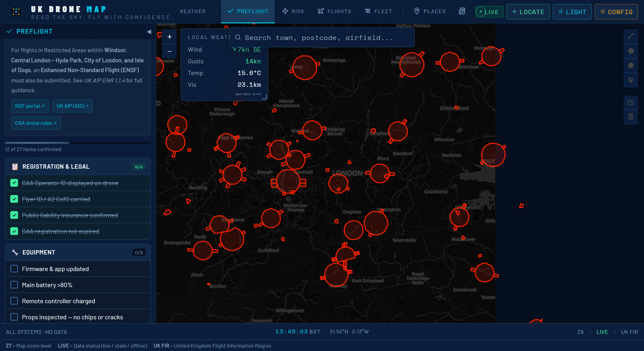Click the UK Drone Map compass logo

click(16, 11)
